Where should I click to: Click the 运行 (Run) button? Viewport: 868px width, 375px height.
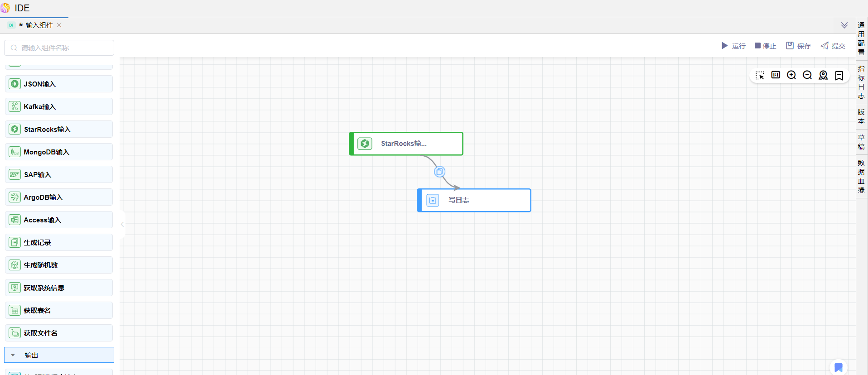point(733,46)
